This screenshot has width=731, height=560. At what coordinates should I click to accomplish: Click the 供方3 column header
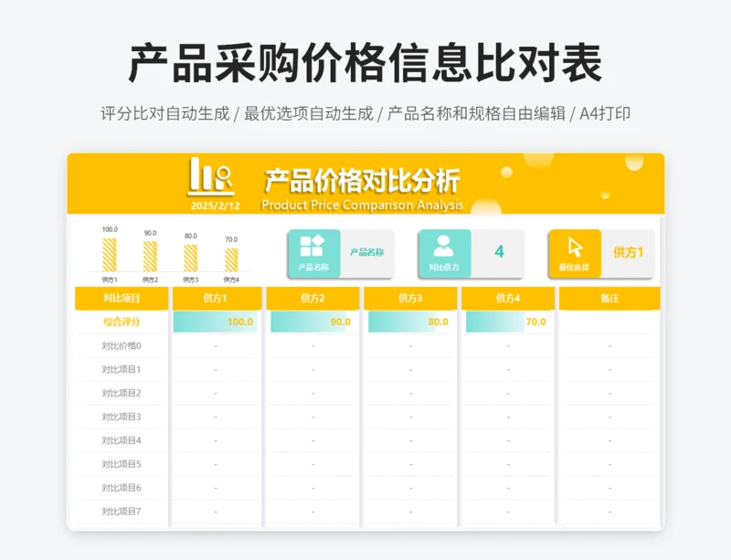[x=410, y=299]
